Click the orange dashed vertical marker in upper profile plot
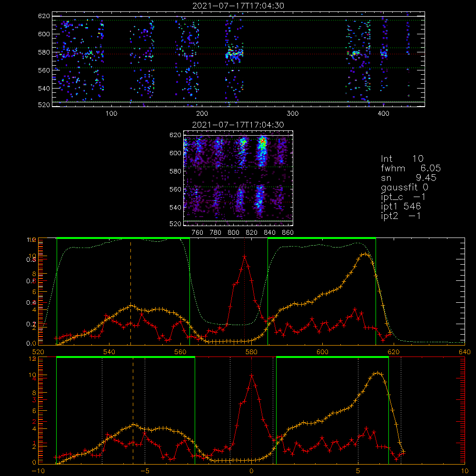The height and width of the screenshot is (476, 476). point(131,293)
